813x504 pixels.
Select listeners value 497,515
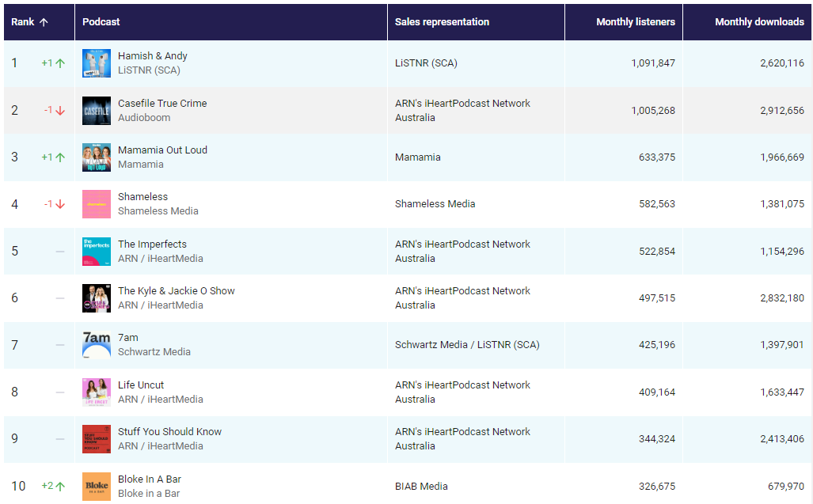657,298
